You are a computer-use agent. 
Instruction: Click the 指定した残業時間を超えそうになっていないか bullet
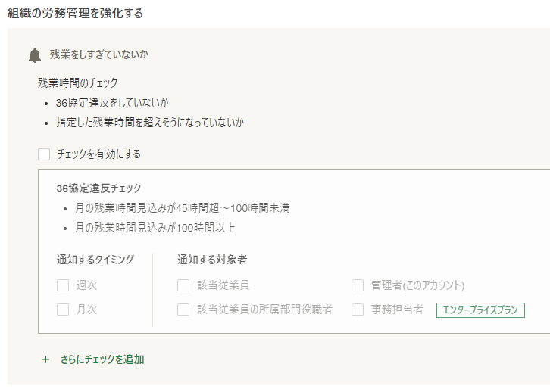[150, 123]
